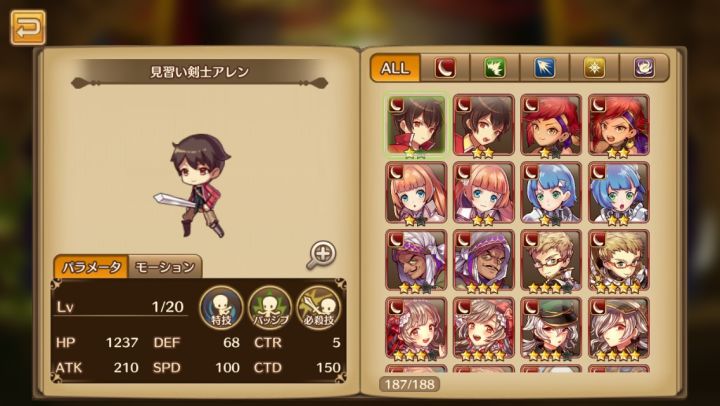Filter by purple dark element icon
The image size is (720, 406).
click(644, 68)
